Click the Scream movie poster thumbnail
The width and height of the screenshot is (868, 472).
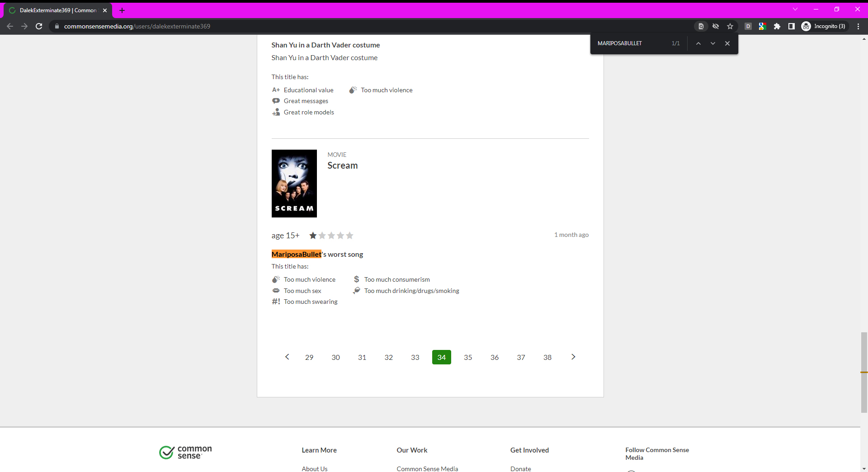294,184
